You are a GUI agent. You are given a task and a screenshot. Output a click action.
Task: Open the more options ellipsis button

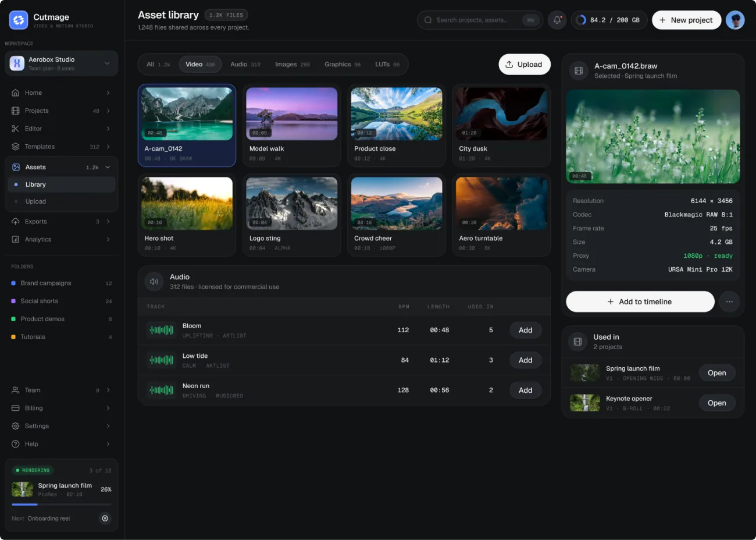pyautogui.click(x=729, y=301)
